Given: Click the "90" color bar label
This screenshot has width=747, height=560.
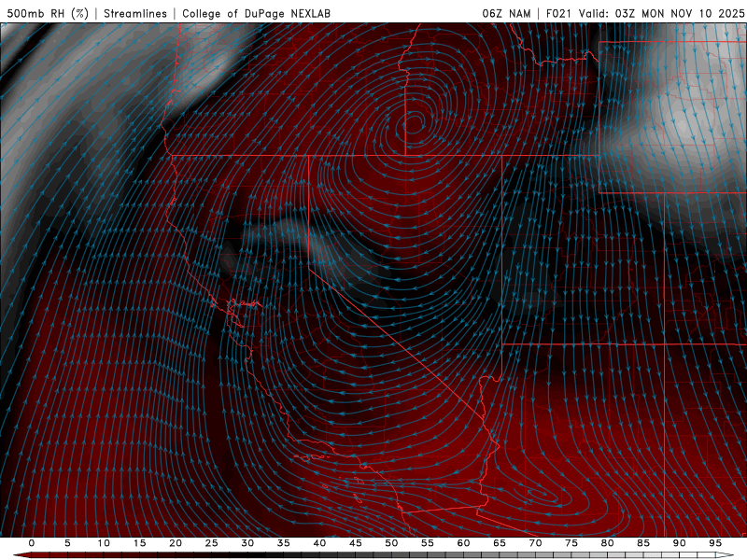Looking at the screenshot, I should (x=680, y=543).
